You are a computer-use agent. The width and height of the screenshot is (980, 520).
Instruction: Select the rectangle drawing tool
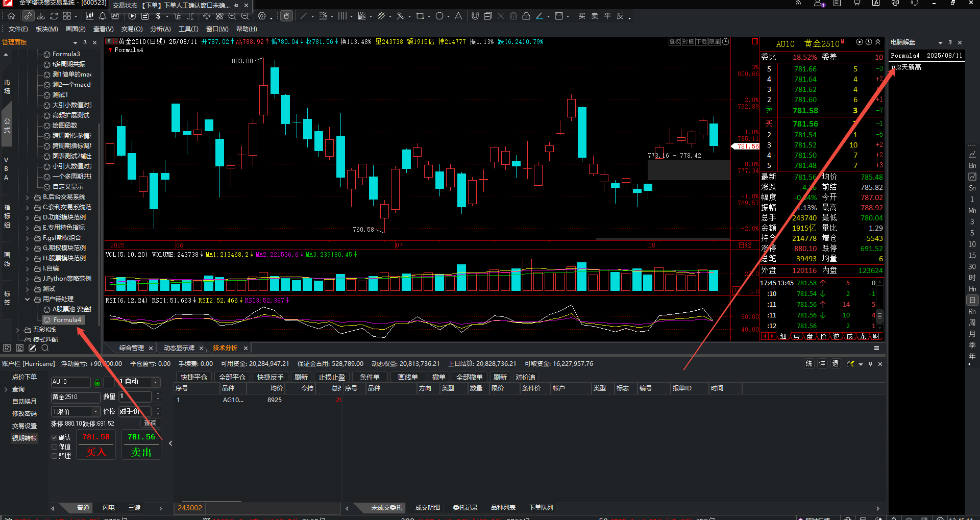tap(420, 16)
